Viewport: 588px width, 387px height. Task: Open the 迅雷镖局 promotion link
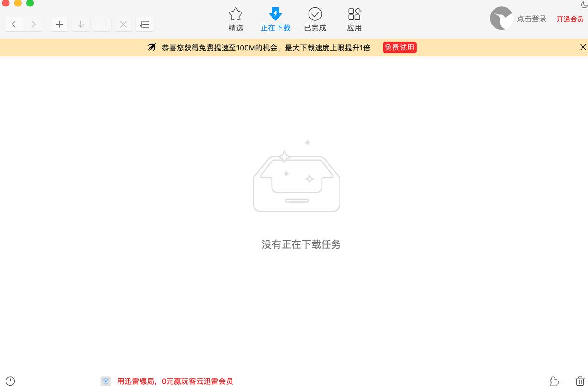point(176,381)
